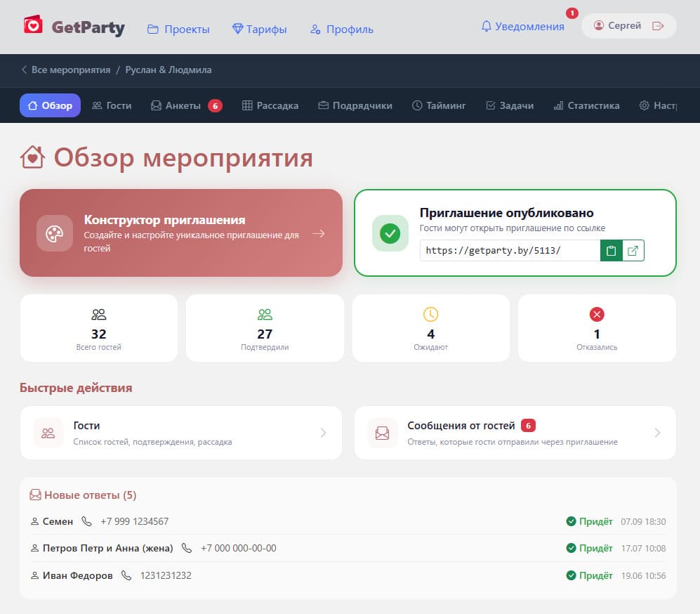Click the Отказались 1 card
This screenshot has width=700, height=614.
[x=597, y=328]
